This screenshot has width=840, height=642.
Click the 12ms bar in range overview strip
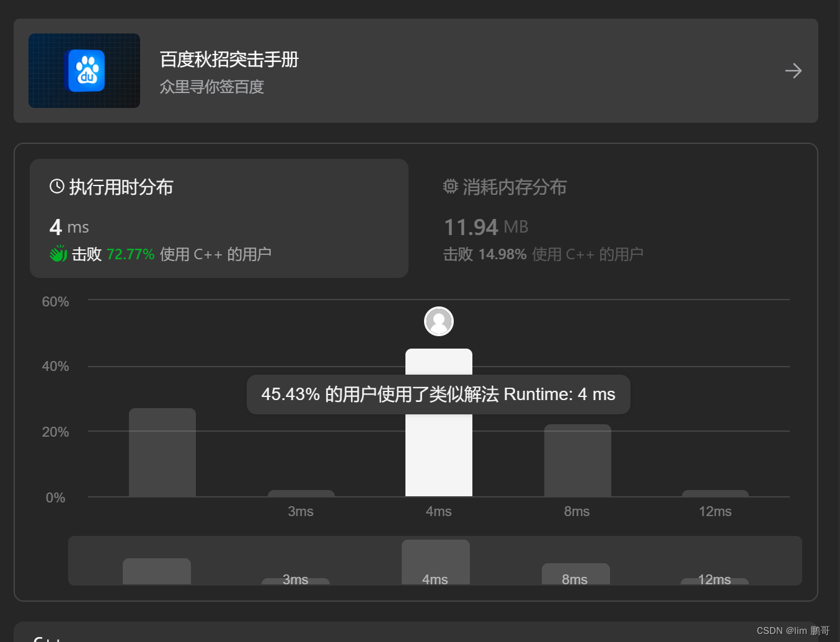(715, 581)
